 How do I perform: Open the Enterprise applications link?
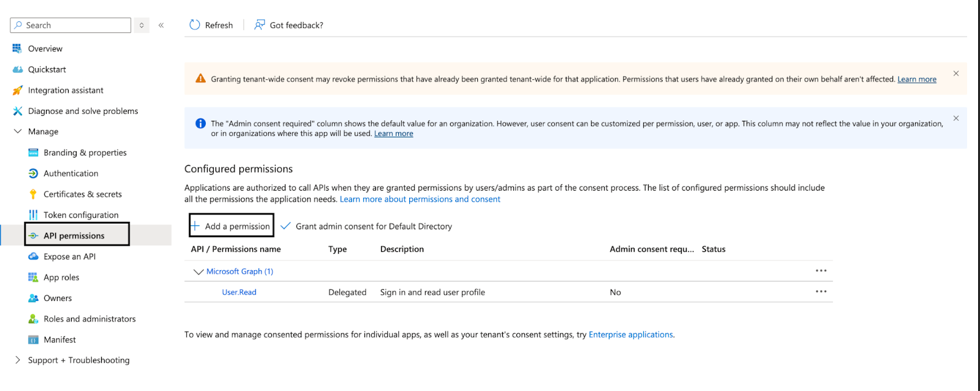point(630,335)
